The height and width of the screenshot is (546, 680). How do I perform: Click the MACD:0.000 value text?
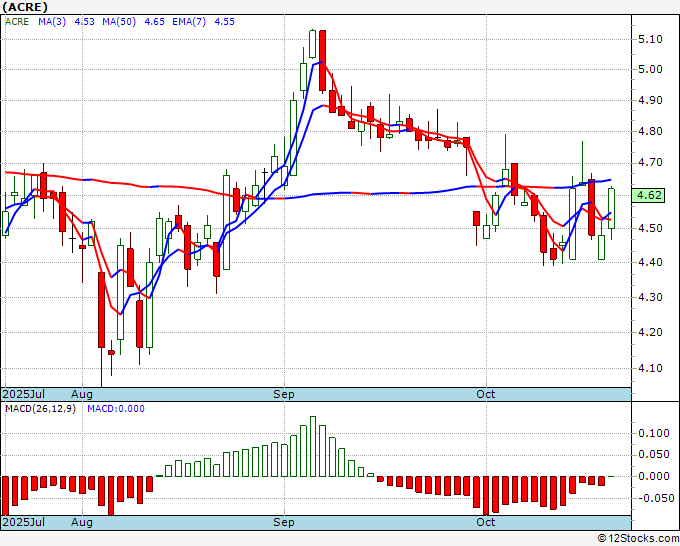pyautogui.click(x=116, y=409)
